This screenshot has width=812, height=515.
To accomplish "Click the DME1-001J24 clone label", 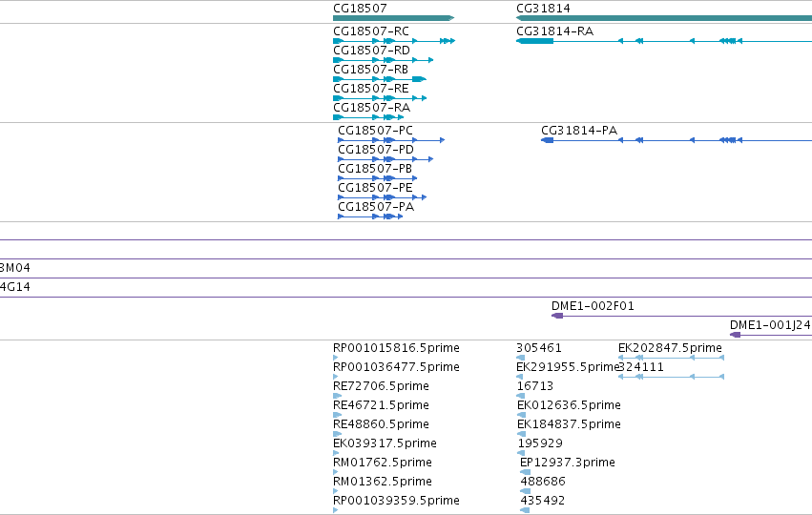I will pos(769,325).
